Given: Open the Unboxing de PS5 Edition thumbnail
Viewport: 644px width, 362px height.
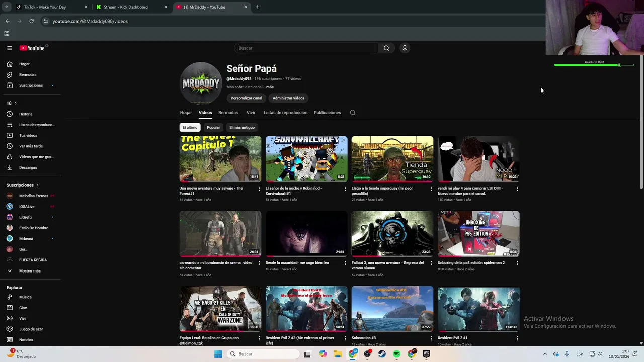Looking at the screenshot, I should 478,234.
